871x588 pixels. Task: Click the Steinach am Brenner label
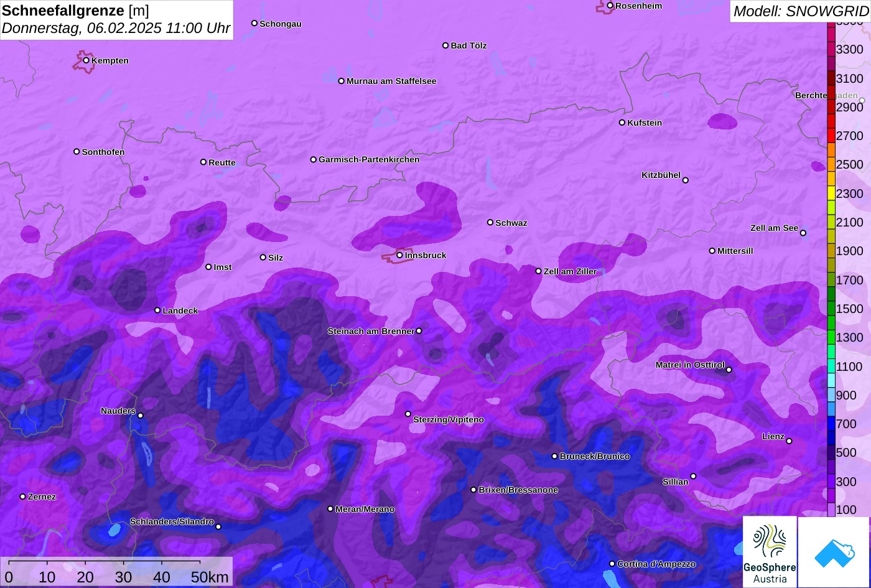pos(371,331)
